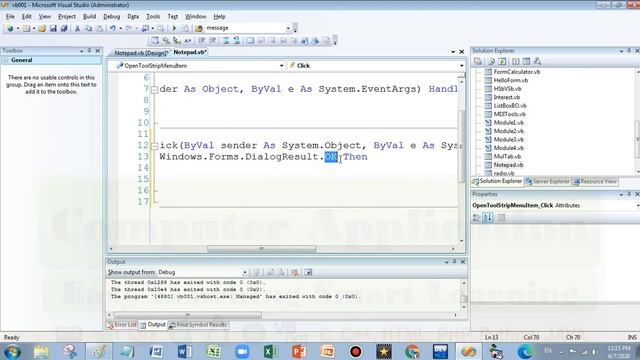Viewport: 640px width, 360px height.
Task: Open the Build menu
Action: pyautogui.click(x=89, y=17)
